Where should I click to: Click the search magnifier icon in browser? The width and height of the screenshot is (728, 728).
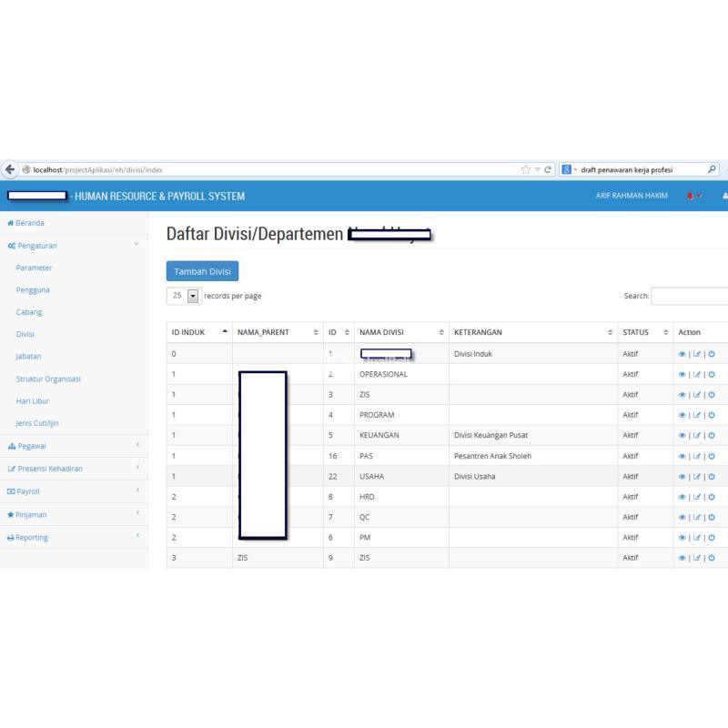tap(711, 169)
